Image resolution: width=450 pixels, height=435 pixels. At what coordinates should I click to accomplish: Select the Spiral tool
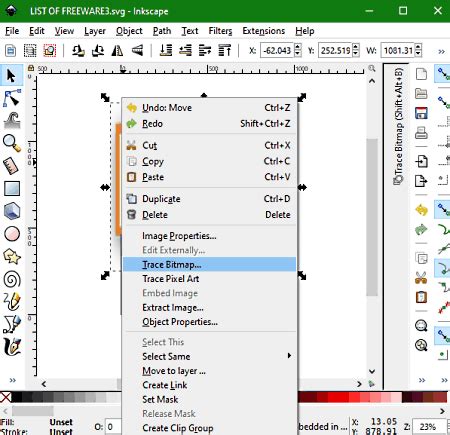click(x=11, y=279)
